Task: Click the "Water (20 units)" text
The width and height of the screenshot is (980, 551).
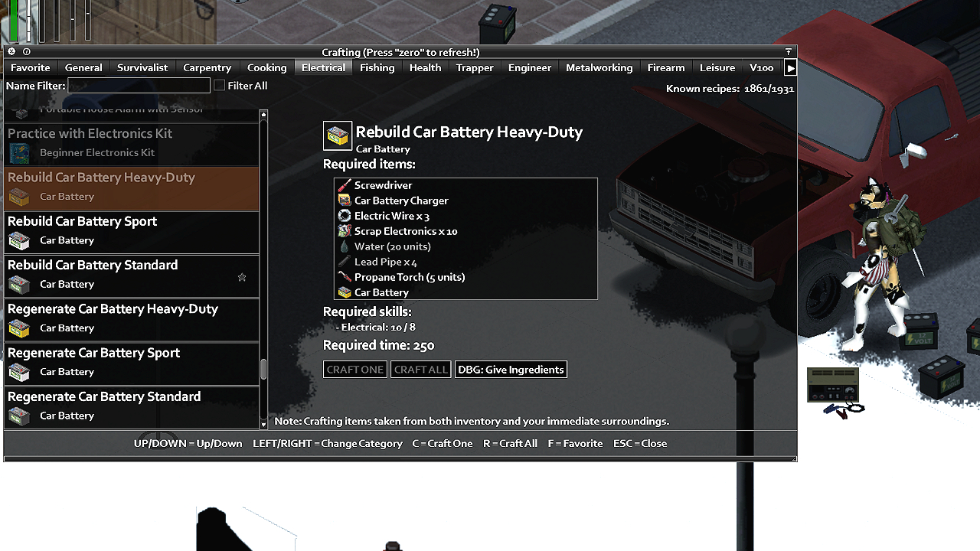Action: point(393,246)
